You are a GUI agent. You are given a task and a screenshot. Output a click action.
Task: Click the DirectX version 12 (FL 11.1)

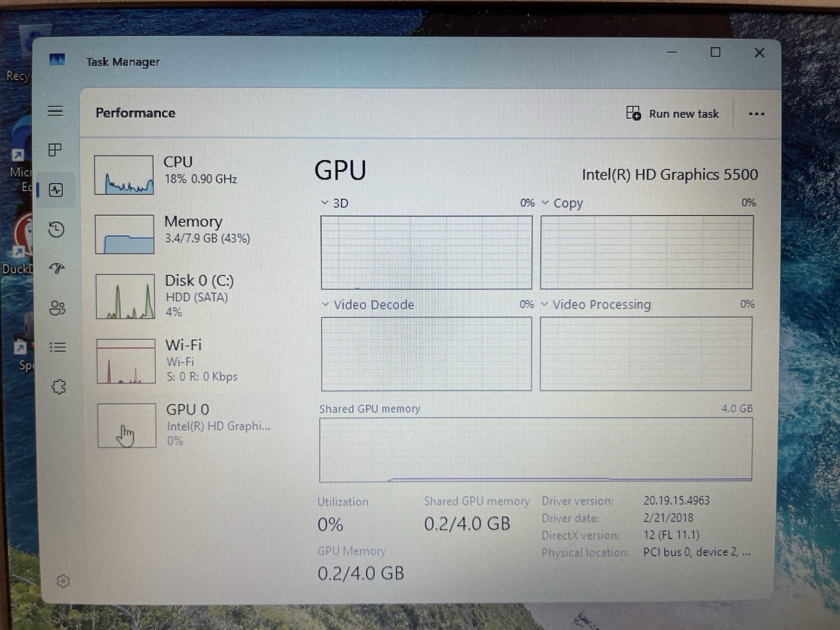coord(671,535)
